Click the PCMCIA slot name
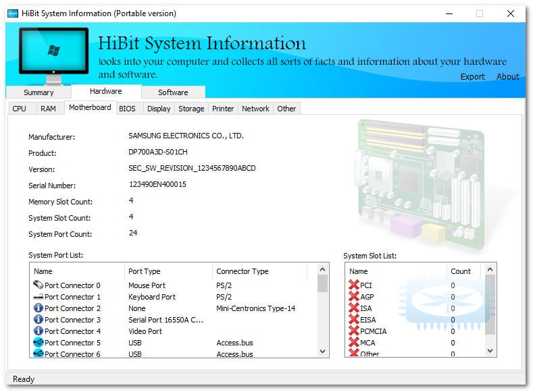This screenshot has width=533, height=392. click(x=374, y=331)
